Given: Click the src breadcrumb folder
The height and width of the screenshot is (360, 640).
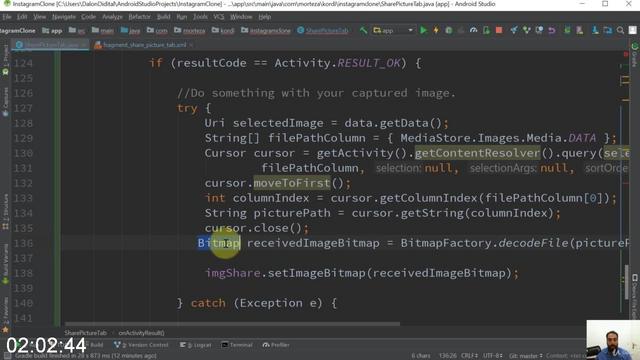Looking at the screenshot, I should tap(77, 31).
